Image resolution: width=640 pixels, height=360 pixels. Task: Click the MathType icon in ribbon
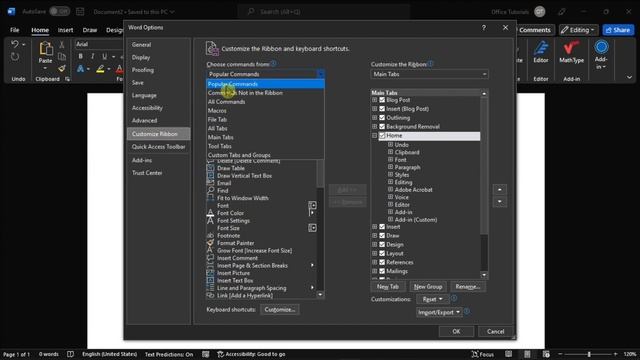pos(571,48)
